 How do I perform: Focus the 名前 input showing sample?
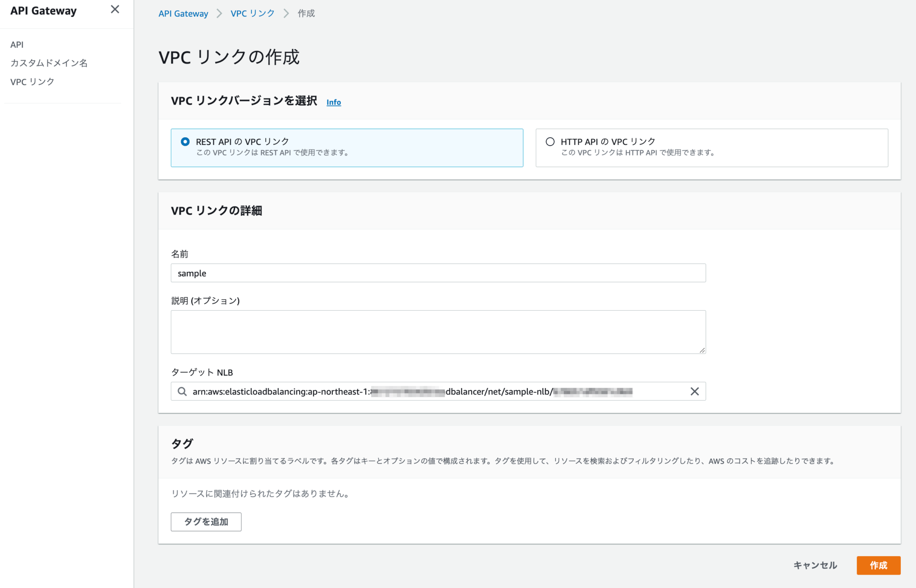pos(437,273)
